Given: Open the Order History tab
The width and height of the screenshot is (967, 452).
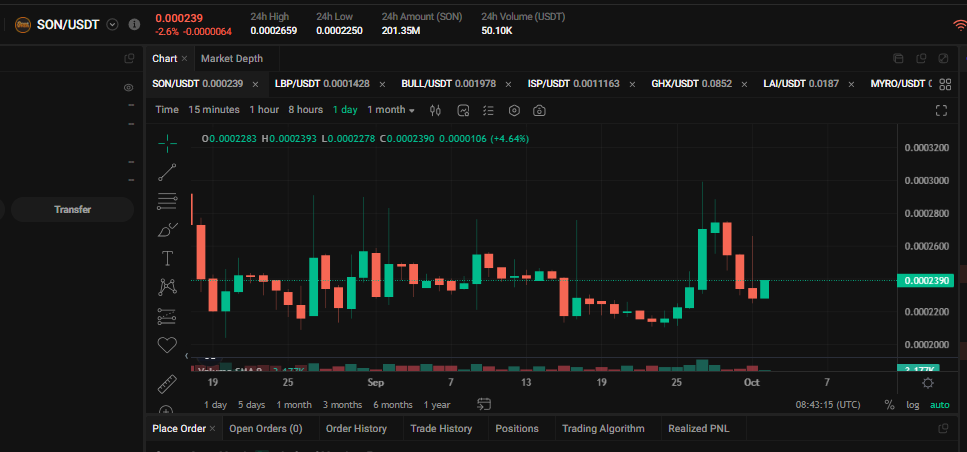Looking at the screenshot, I should click(356, 429).
